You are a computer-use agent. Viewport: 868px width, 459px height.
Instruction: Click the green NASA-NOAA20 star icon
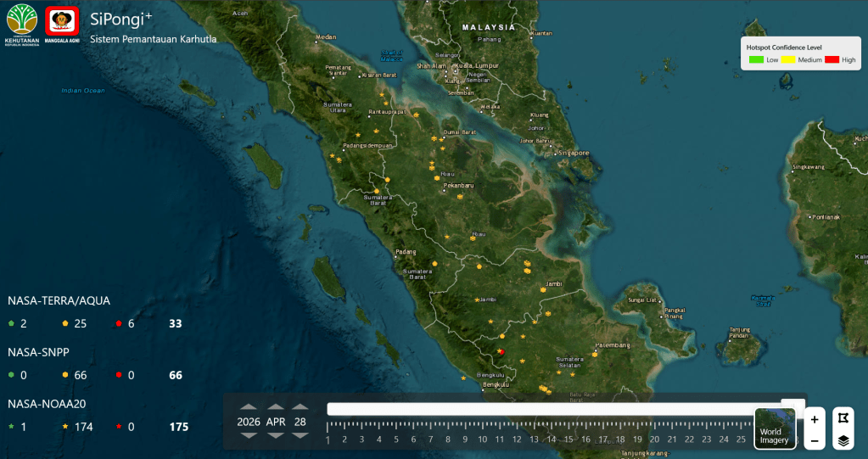(12, 427)
